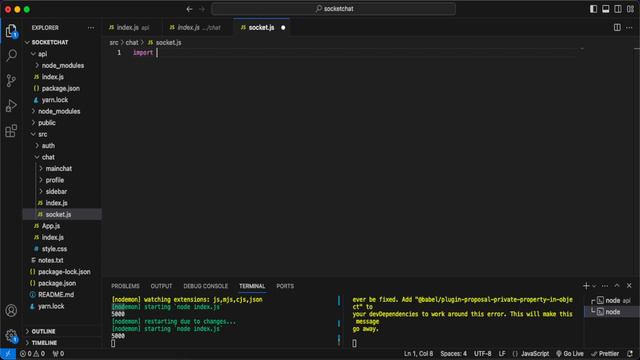This screenshot has height=360, width=640.
Task: Open the Extensions view
Action: (11, 131)
